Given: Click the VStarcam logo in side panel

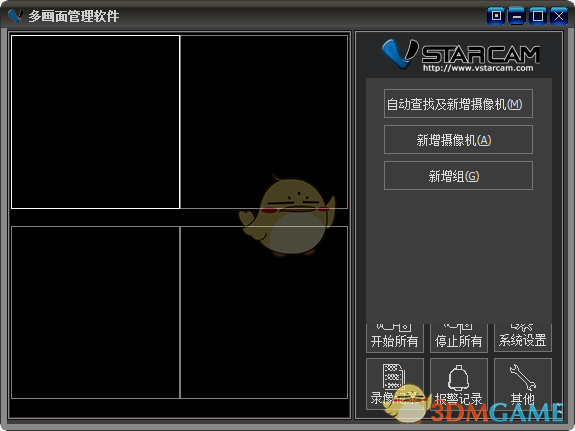Looking at the screenshot, I should click(x=460, y=55).
